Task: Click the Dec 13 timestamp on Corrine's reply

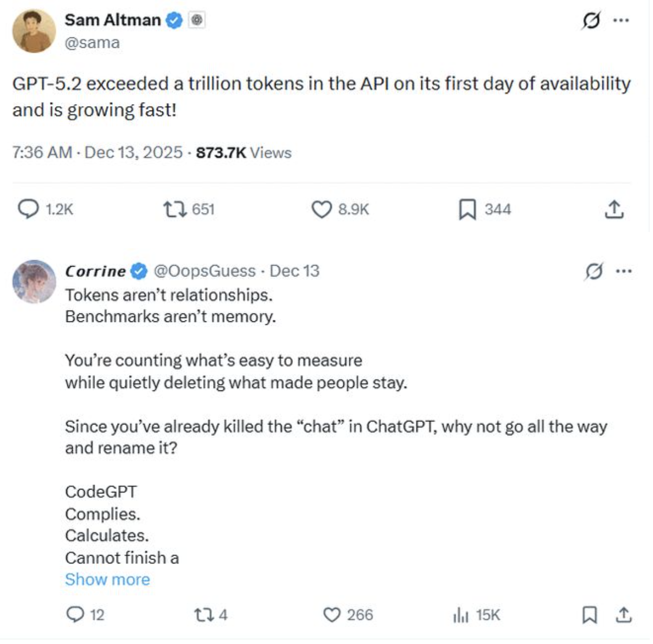Action: [296, 272]
